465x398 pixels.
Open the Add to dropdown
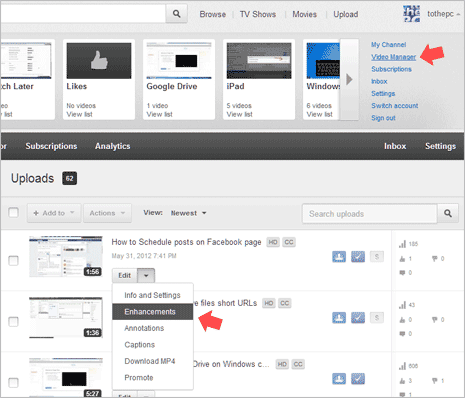pyautogui.click(x=54, y=213)
